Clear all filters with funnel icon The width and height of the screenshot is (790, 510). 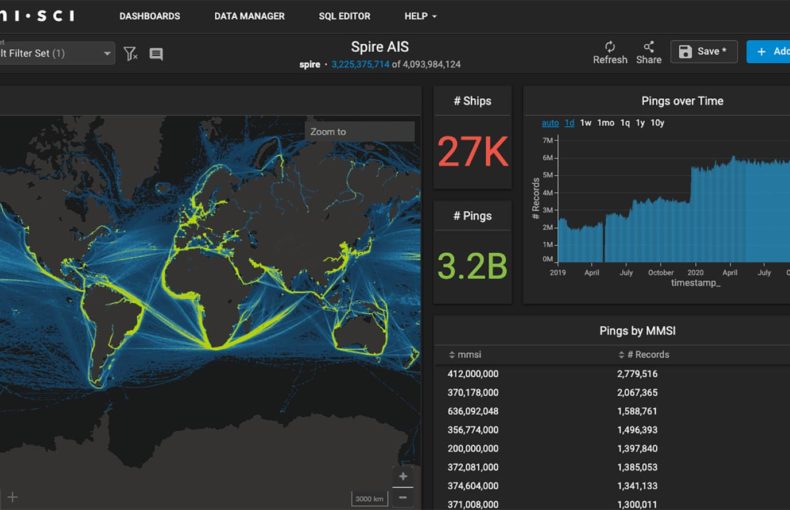point(130,53)
